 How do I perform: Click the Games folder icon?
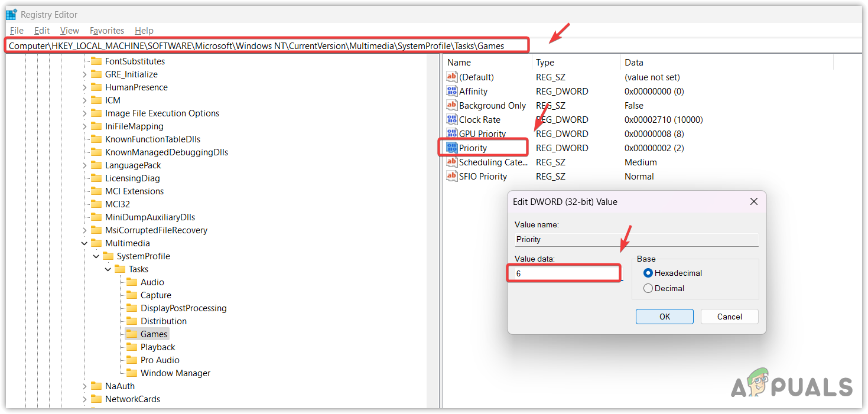click(x=132, y=334)
